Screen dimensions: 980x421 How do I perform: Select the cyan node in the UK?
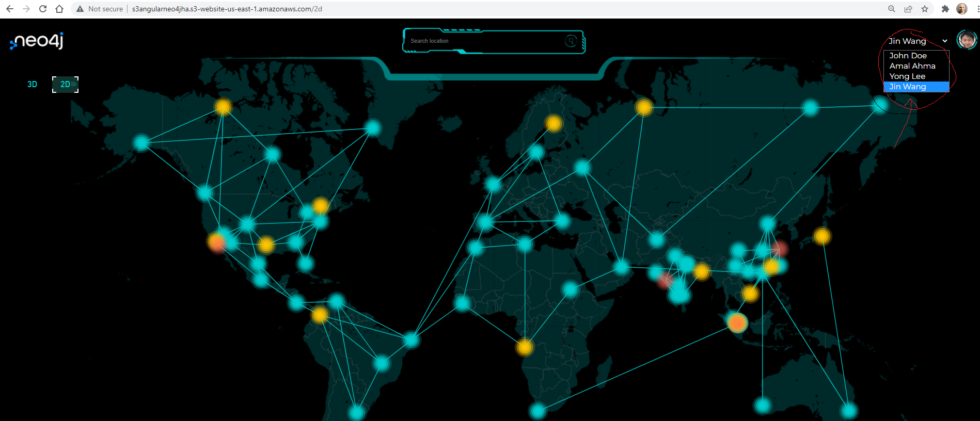pos(493,184)
